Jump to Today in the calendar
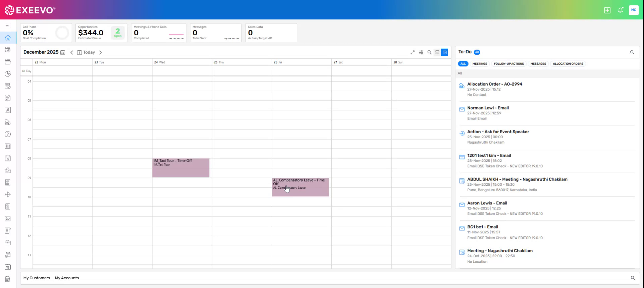This screenshot has height=288, width=644. pyautogui.click(x=86, y=52)
